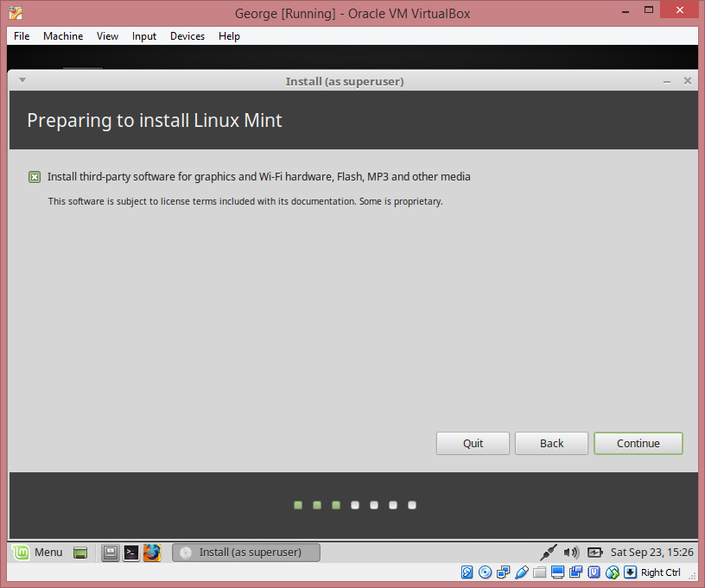The height and width of the screenshot is (588, 705).
Task: Click the Show Desktop panel icon
Action: [80, 553]
